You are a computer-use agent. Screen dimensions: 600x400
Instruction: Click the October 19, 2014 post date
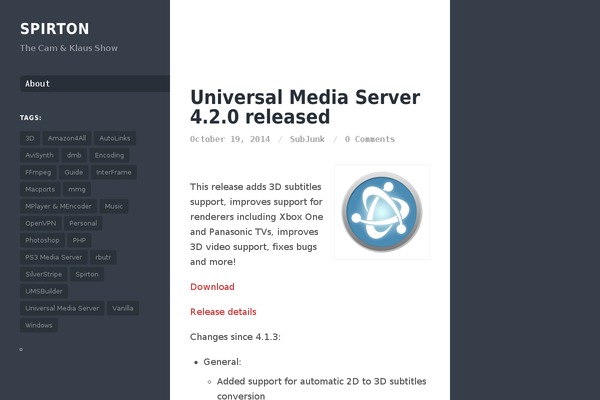(x=230, y=139)
